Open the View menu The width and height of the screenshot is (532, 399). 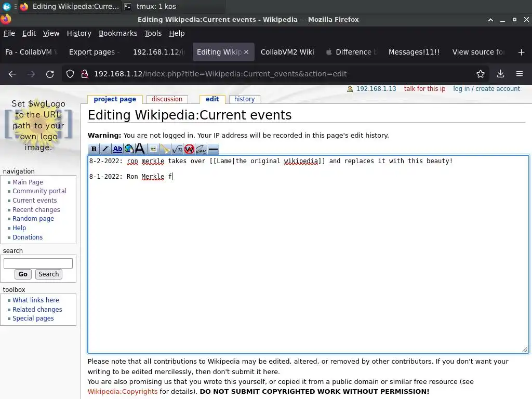pyautogui.click(x=51, y=33)
